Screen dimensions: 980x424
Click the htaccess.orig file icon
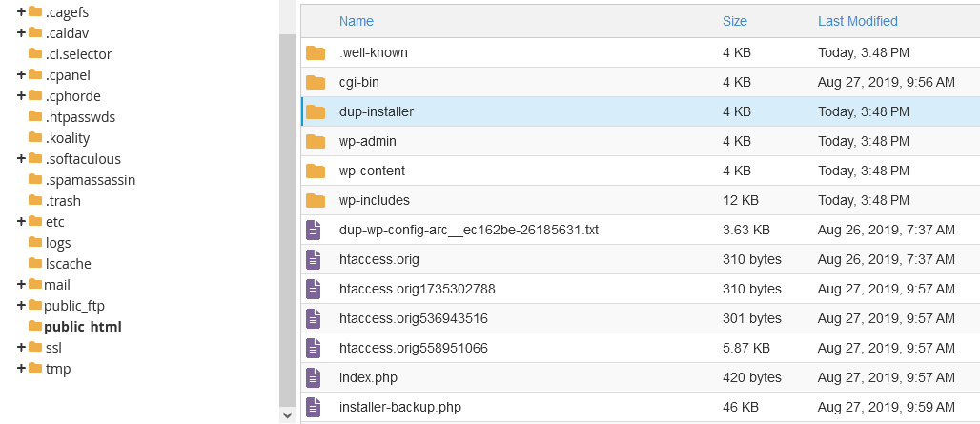click(x=314, y=259)
